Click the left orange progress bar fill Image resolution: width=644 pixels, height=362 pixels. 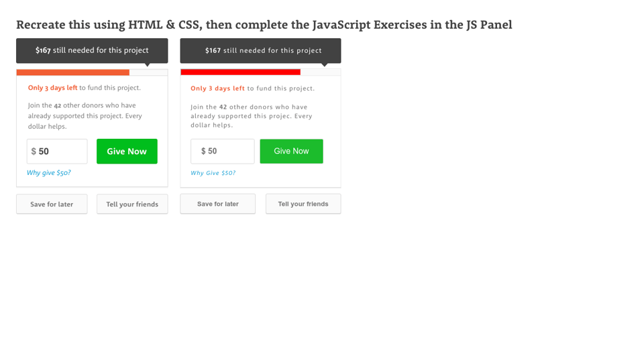point(72,72)
